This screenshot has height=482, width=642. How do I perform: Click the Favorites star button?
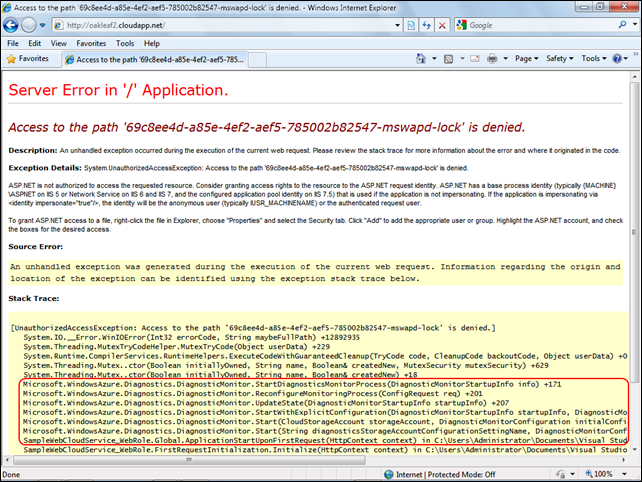pyautogui.click(x=30, y=59)
